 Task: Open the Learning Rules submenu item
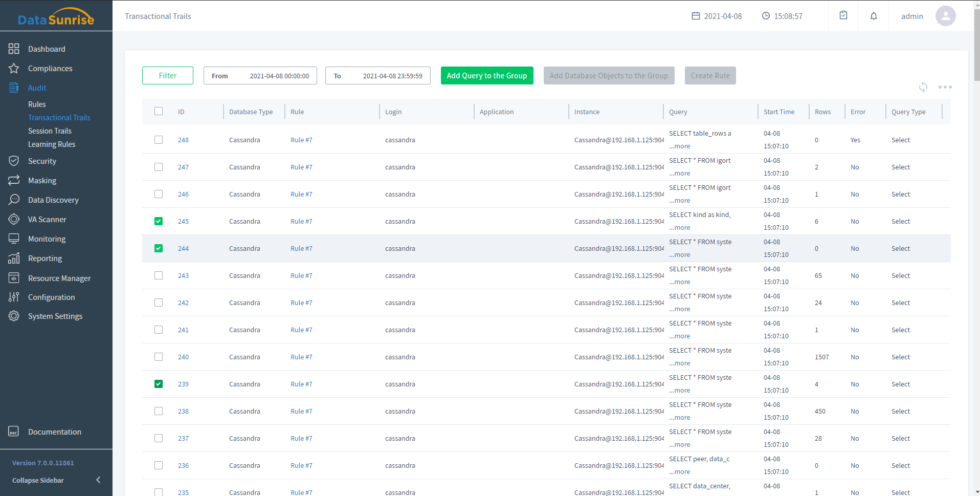(52, 144)
